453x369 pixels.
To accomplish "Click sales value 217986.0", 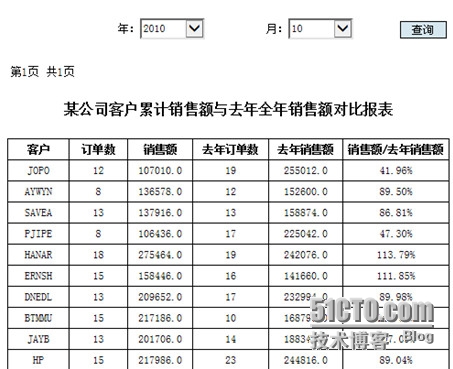I will (160, 360).
